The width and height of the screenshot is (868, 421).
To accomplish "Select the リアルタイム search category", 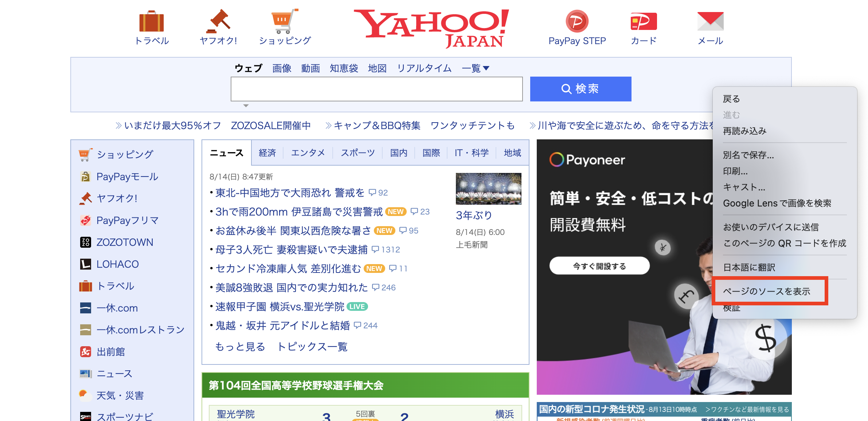I will (x=424, y=68).
